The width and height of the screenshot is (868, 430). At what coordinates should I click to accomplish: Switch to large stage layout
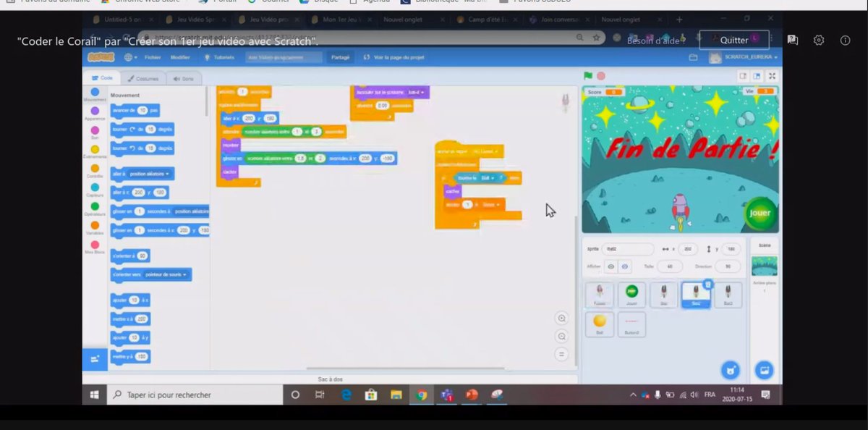coord(757,76)
